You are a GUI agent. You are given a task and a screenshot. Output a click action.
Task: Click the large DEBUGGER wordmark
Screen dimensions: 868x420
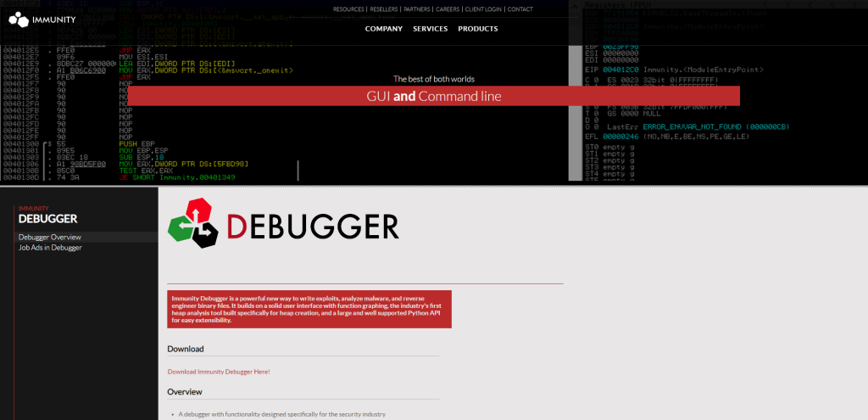pos(313,226)
